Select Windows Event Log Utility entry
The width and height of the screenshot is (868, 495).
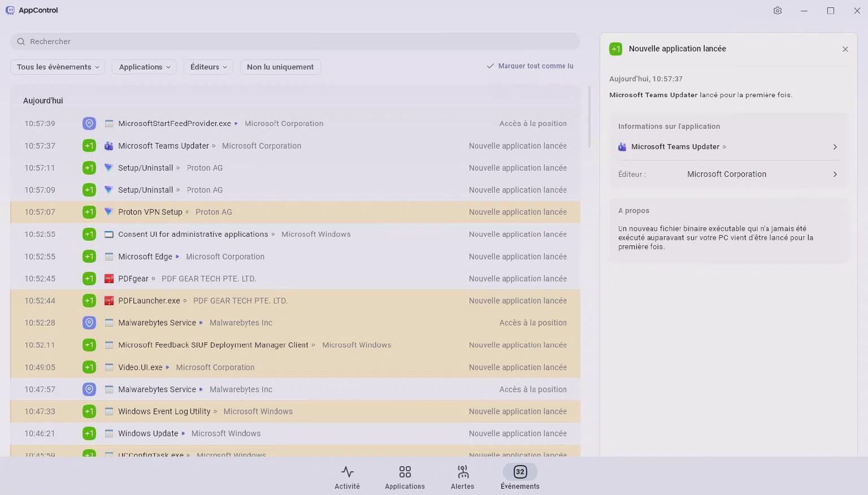point(295,411)
